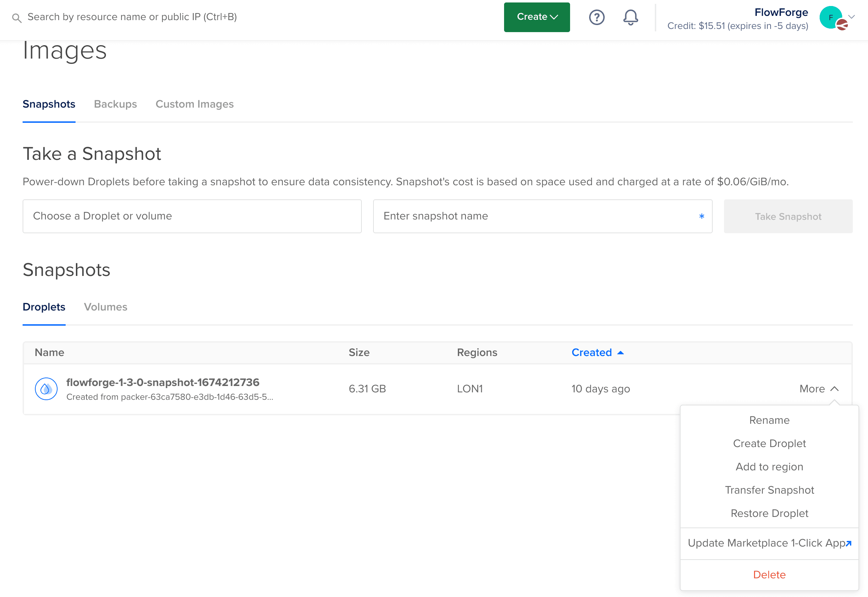Expand the account menu chevron
The height and width of the screenshot is (597, 868).
coord(852,17)
